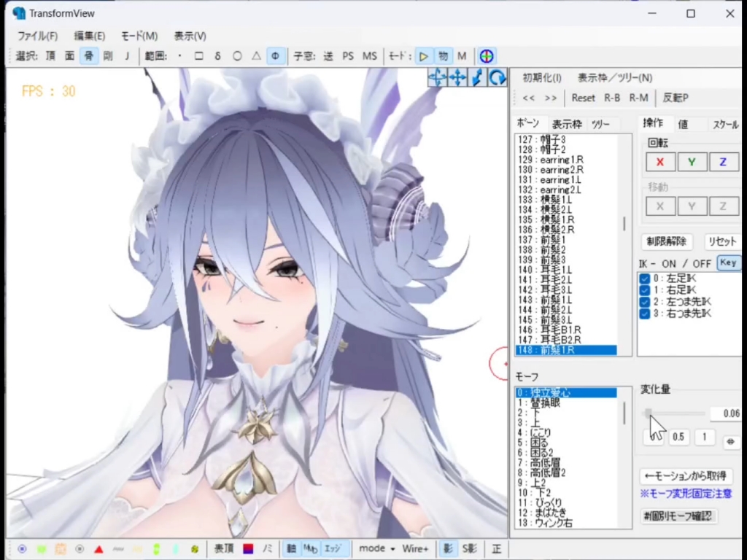Click the TransformView app icon in the title bar
The image size is (747, 560).
tap(19, 13)
